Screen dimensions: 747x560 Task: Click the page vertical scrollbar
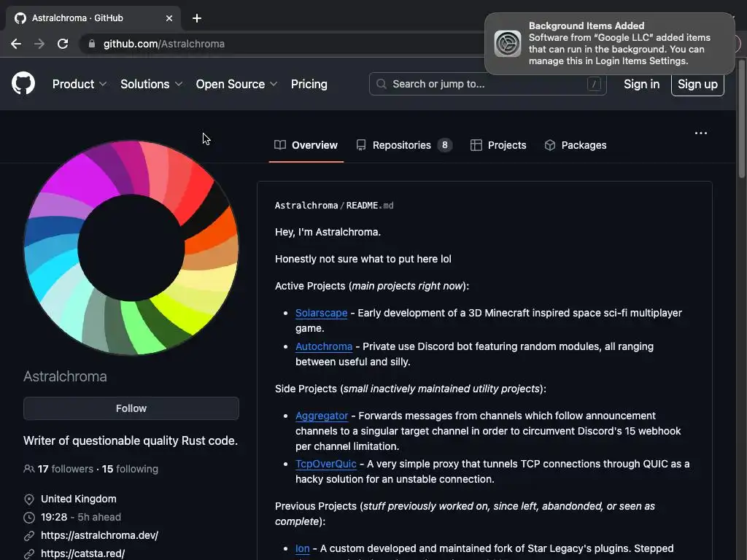(741, 119)
